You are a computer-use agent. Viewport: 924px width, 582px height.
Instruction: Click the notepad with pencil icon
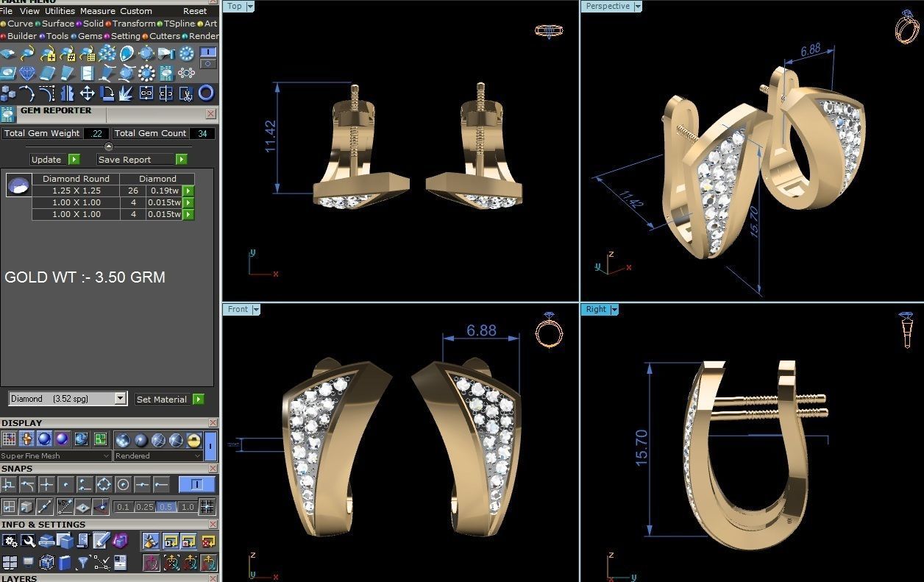[101, 541]
